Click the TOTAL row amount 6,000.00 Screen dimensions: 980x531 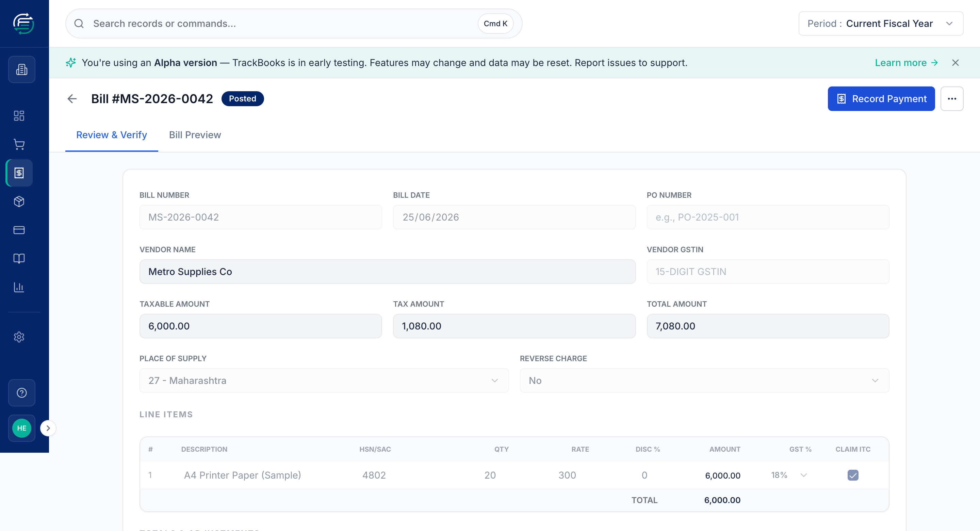click(722, 500)
